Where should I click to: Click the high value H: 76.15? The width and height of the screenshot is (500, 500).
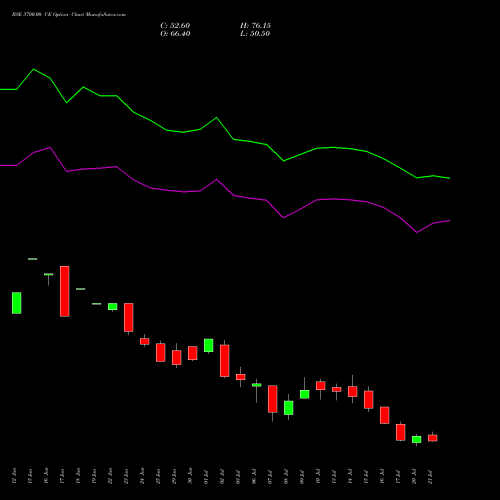point(255,26)
